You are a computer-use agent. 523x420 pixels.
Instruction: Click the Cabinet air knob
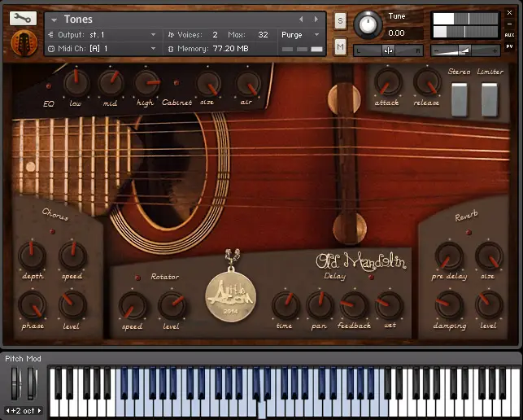[x=248, y=84]
